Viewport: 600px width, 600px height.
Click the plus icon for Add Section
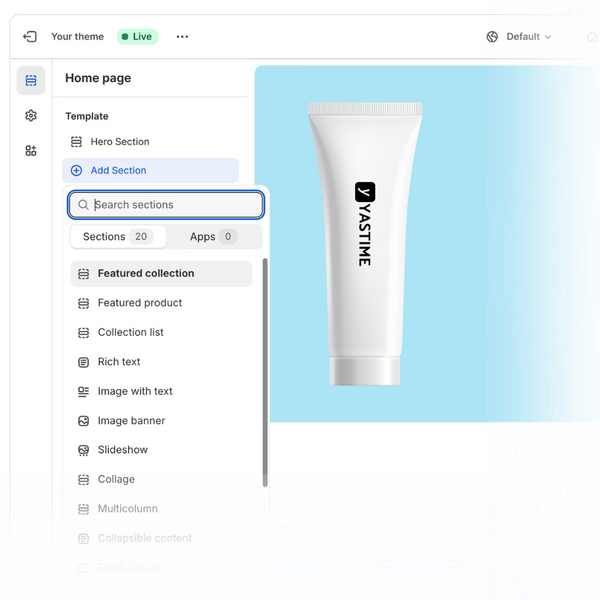click(x=77, y=171)
